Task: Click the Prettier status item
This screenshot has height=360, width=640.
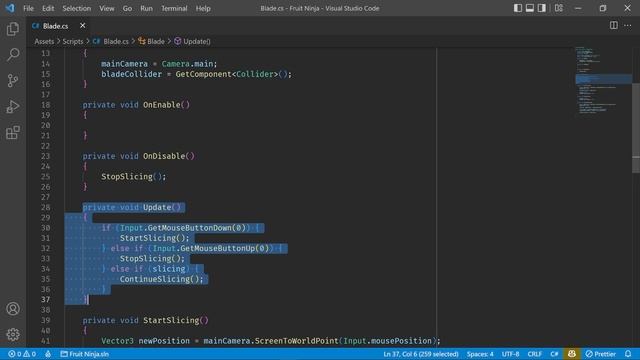Action: click(x=600, y=354)
